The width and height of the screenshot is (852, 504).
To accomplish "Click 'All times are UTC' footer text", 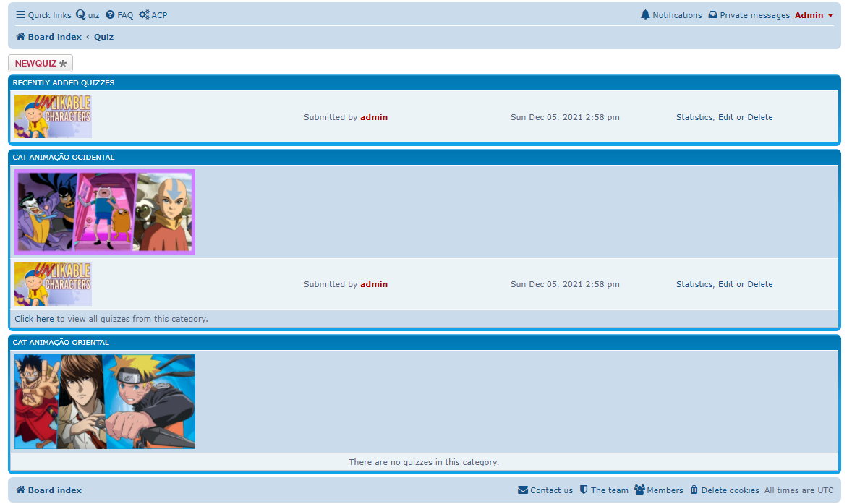I will [x=798, y=490].
